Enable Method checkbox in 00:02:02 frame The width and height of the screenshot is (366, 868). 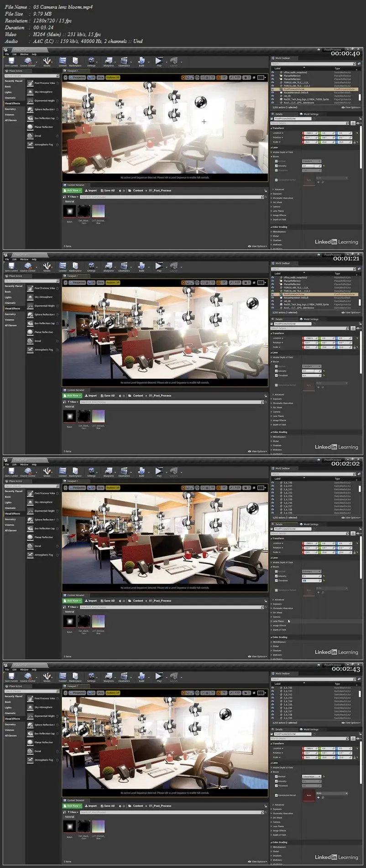tap(276, 572)
